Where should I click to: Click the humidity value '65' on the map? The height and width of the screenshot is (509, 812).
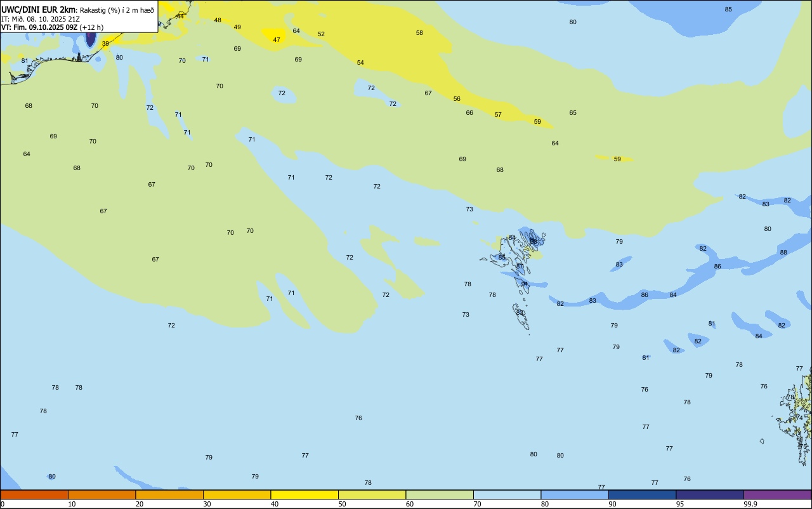[x=573, y=113]
